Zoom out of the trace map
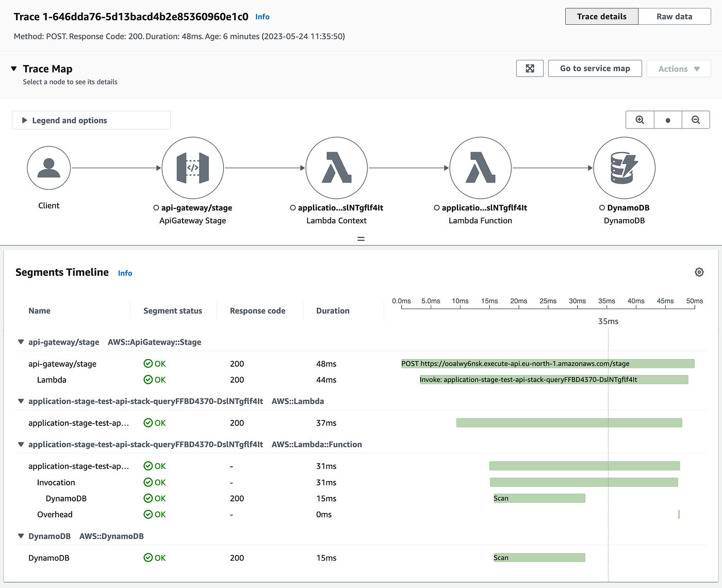 (x=696, y=120)
